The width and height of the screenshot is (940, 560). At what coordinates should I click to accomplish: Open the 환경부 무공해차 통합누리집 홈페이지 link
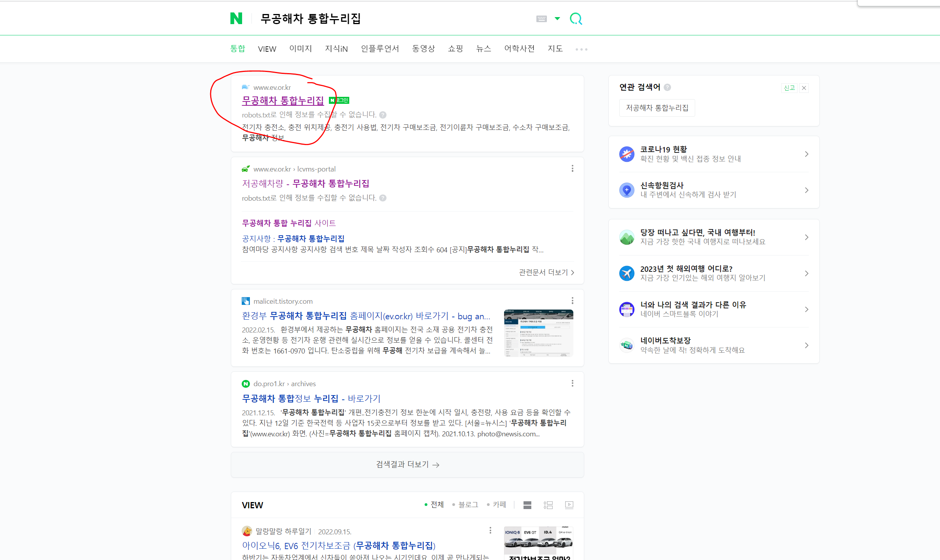click(366, 316)
